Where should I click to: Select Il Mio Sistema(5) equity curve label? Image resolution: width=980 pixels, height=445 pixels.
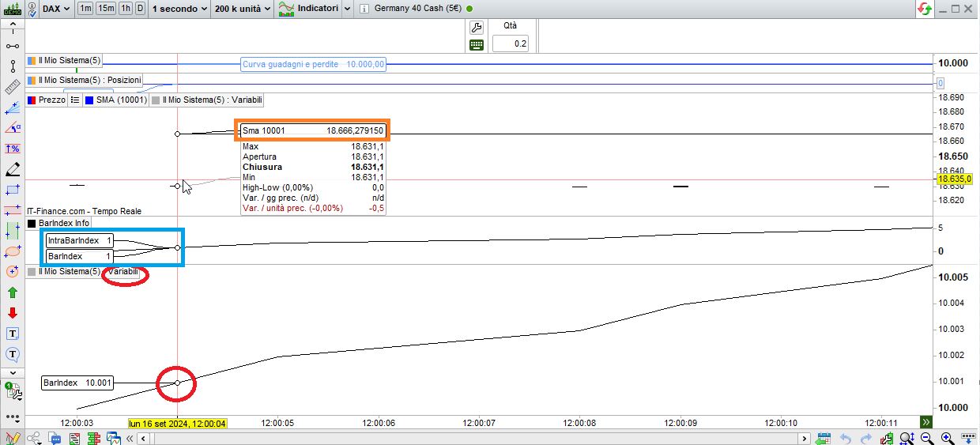click(x=64, y=60)
